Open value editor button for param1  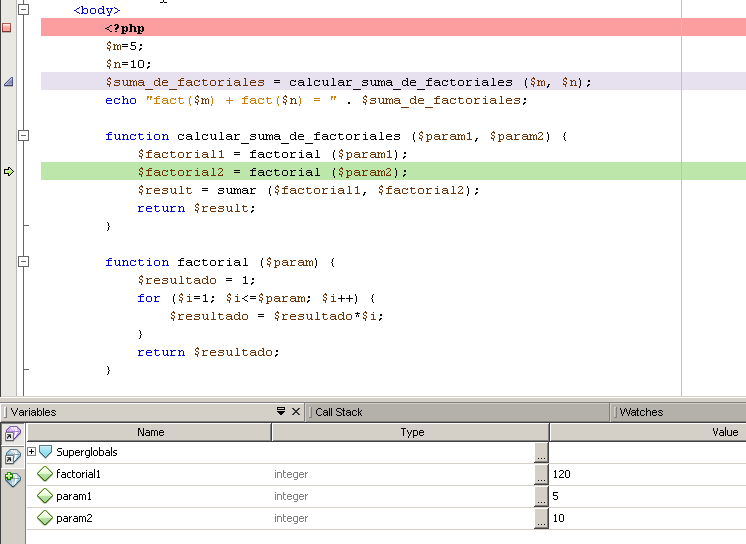541,496
